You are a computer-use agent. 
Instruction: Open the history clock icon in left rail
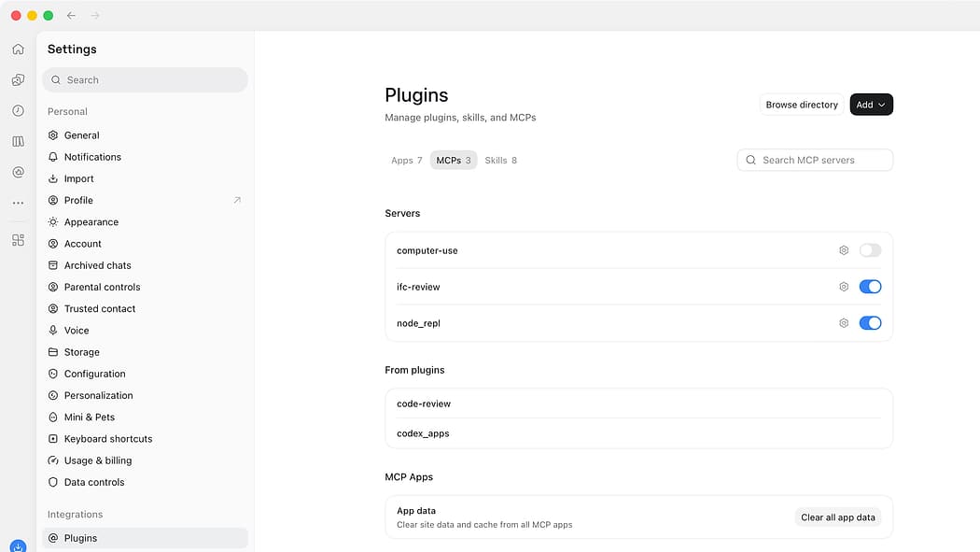(x=18, y=110)
